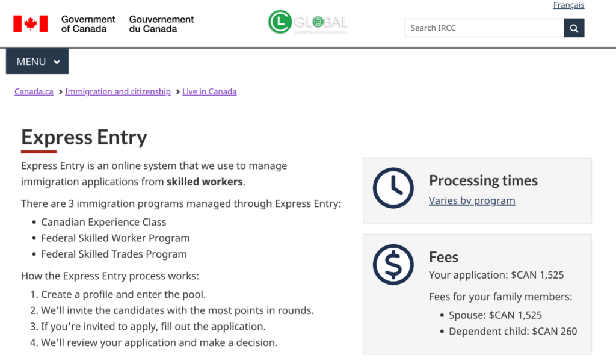This screenshot has height=364, width=616.
Task: Click the Gouvernement du Canada text
Action: pos(161,24)
